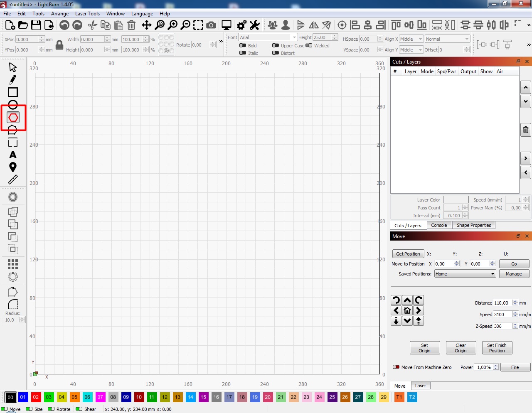Screen dimensions: 532x413
Task: Select the Rectangle tool
Action: pos(13,92)
